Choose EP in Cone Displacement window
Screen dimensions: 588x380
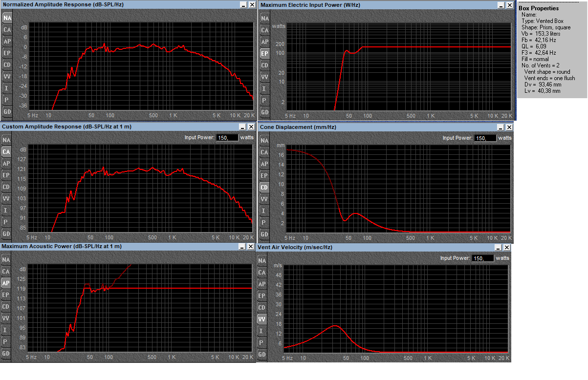pyautogui.click(x=264, y=176)
